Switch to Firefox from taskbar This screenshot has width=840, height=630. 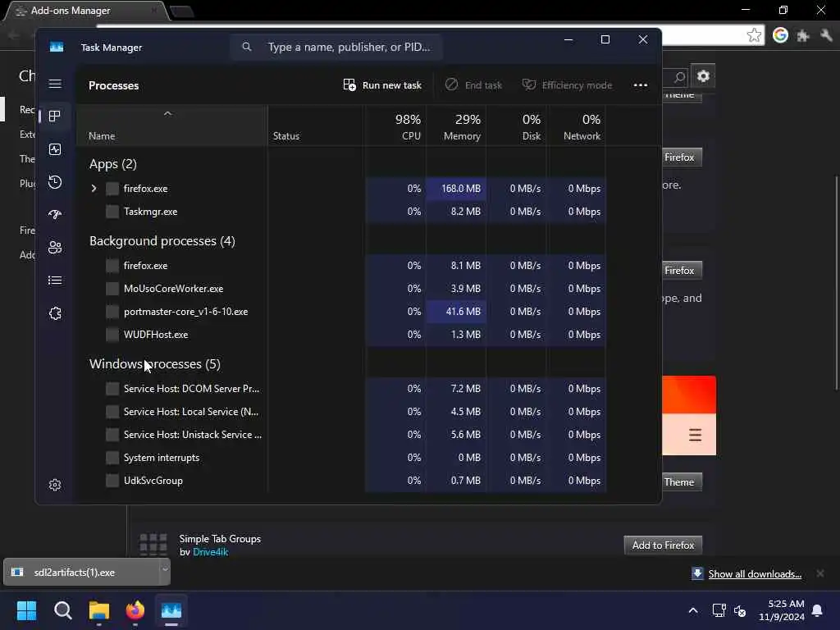(x=135, y=610)
